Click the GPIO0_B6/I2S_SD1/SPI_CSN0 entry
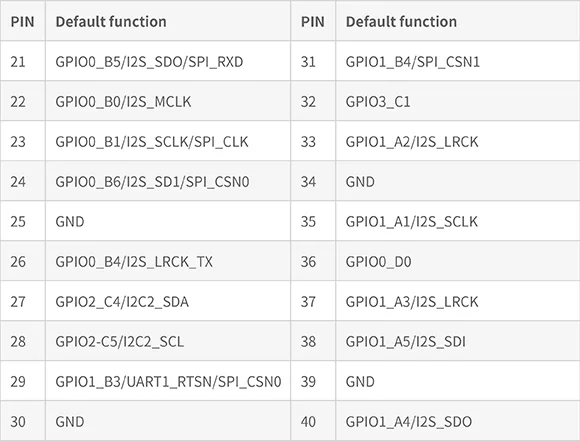This screenshot has height=441, width=580. (x=168, y=181)
